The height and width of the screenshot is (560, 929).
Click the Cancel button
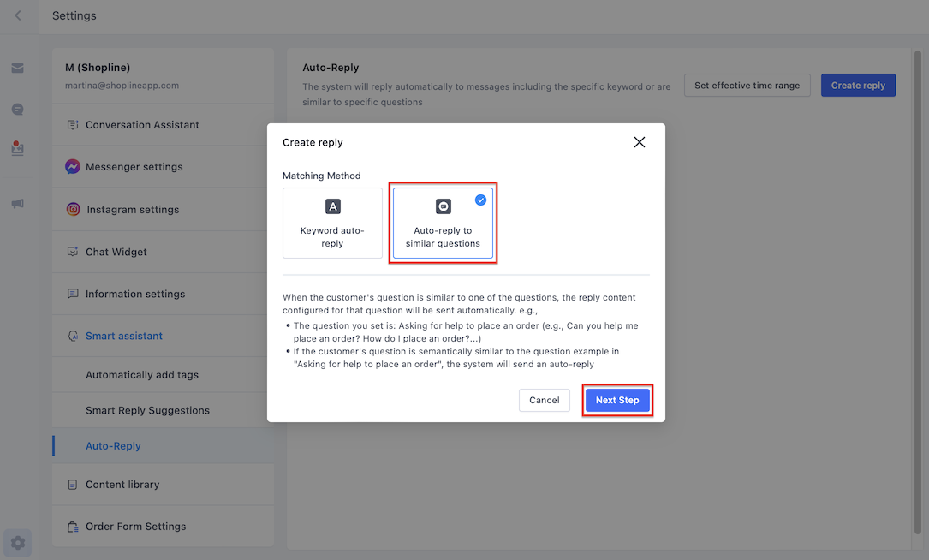coord(545,401)
